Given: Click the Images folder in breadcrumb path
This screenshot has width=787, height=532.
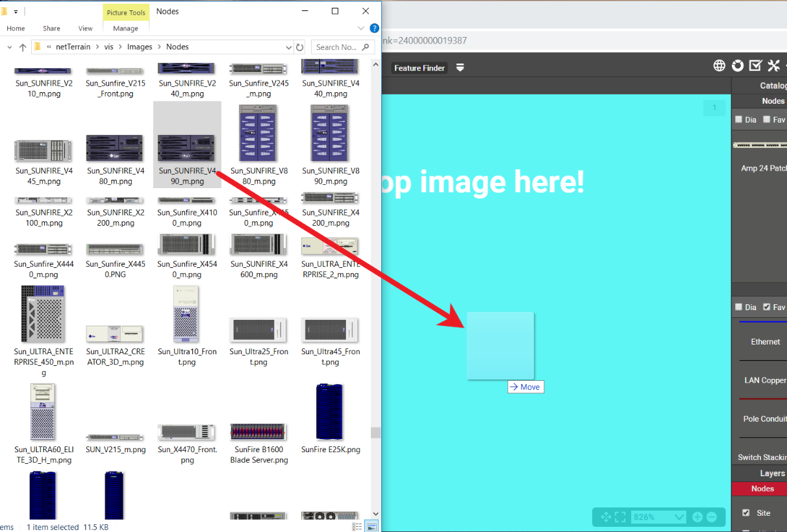Looking at the screenshot, I should click(140, 47).
